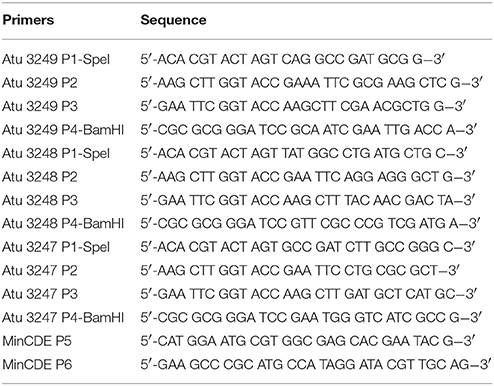Click the Atu 3248 P3 primer label

click(x=40, y=200)
